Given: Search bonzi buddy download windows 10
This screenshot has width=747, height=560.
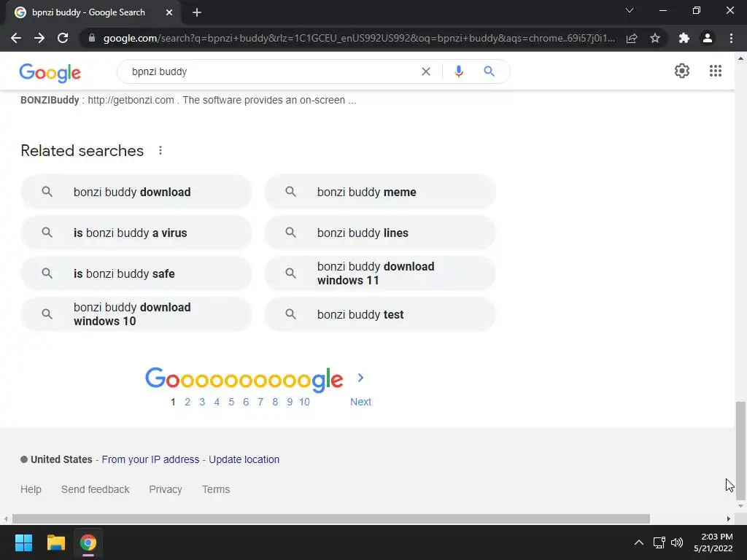Looking at the screenshot, I should coord(136,314).
